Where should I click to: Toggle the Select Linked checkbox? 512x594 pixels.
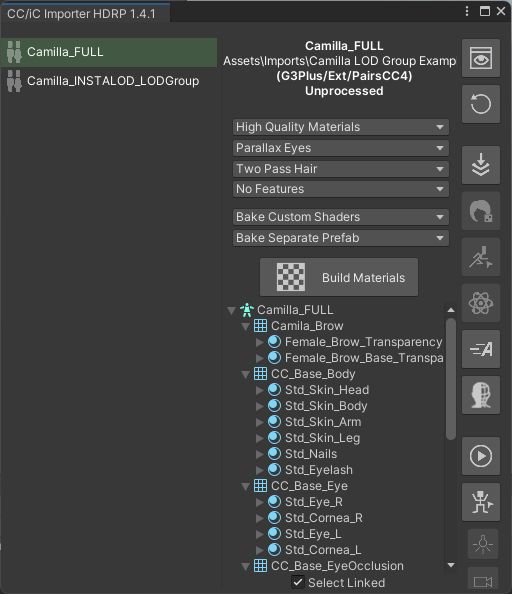point(298,582)
